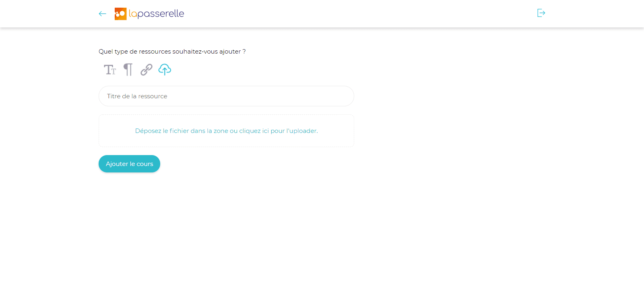Click the 'Quel type de ressources' question text
Screen dimensions: 644x282
point(172,52)
